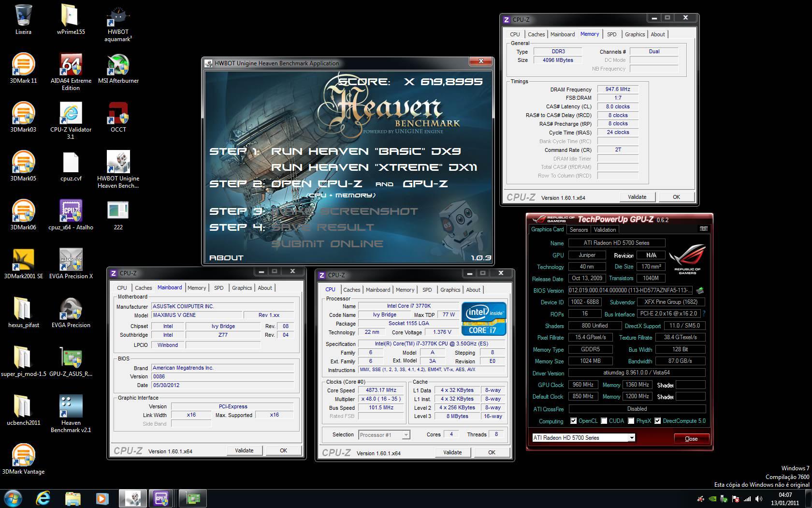Click the Close button in GPU-Z

click(x=691, y=439)
